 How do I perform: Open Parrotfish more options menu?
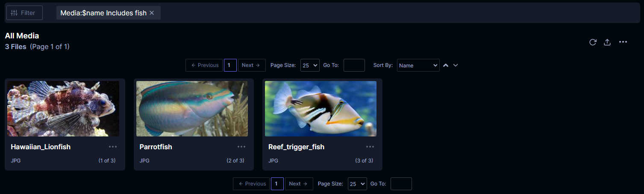click(241, 147)
